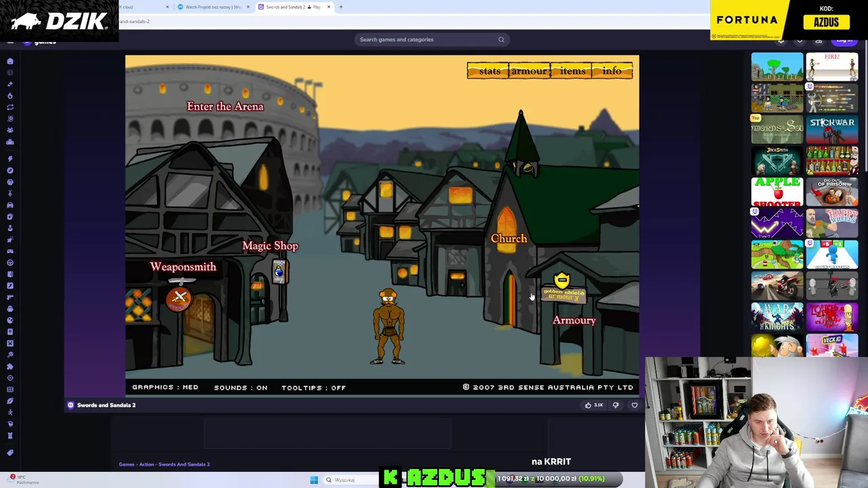Open the gold miner game thumbnail
The image size is (868, 488).
click(x=777, y=346)
